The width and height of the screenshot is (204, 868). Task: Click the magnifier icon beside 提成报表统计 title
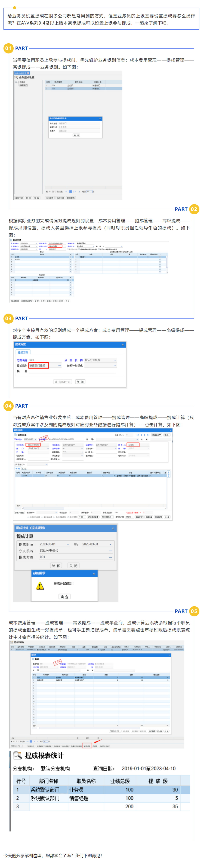click(x=17, y=756)
